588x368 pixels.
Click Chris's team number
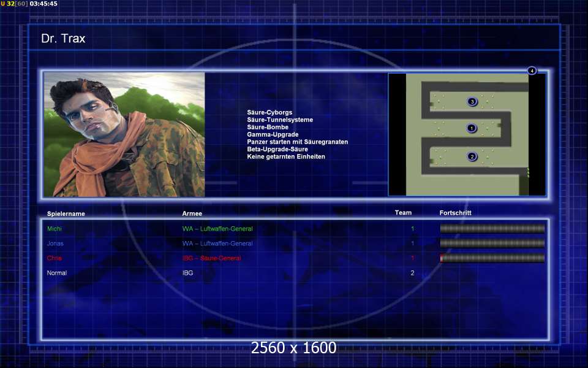pos(412,258)
